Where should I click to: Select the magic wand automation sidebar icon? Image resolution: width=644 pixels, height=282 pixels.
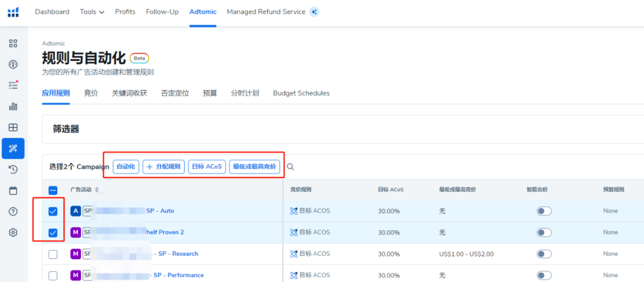[x=13, y=148]
